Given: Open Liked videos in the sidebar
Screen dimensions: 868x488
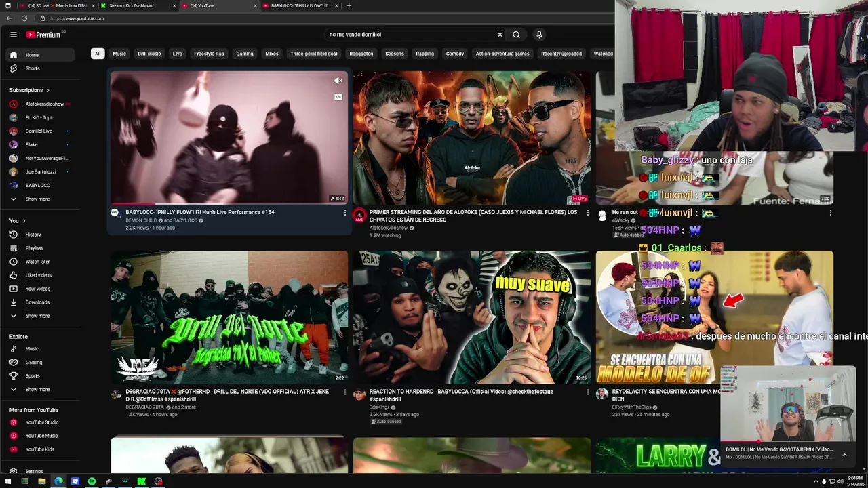Looking at the screenshot, I should pos(40,275).
